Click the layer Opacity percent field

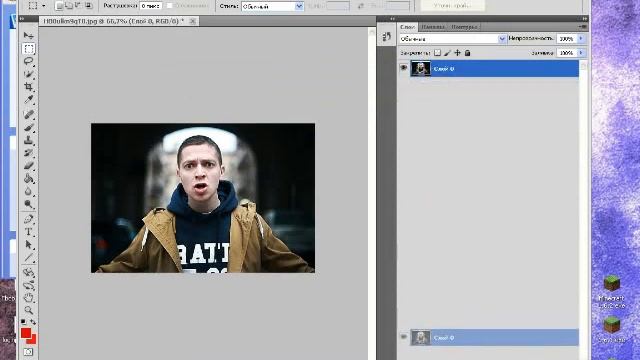point(567,38)
